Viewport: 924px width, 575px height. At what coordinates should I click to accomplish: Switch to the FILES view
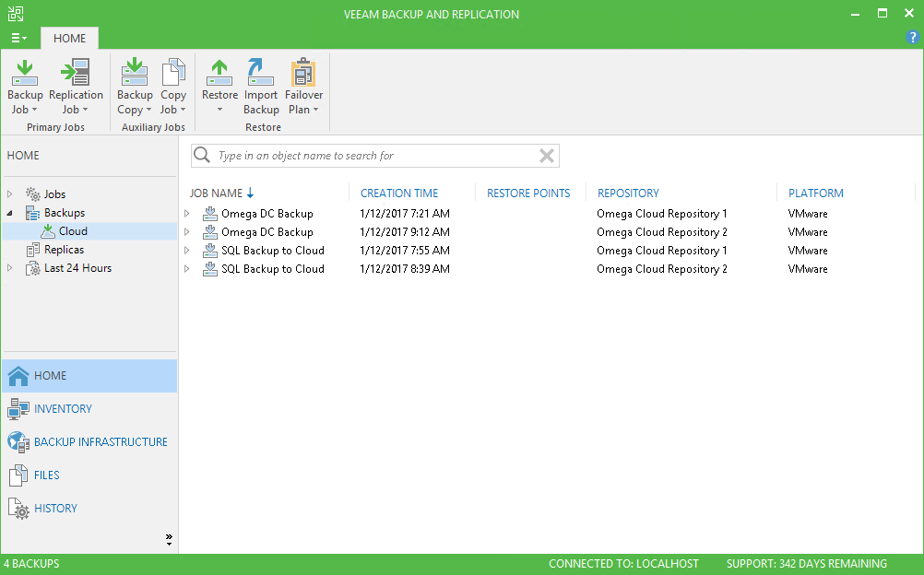tap(89, 475)
